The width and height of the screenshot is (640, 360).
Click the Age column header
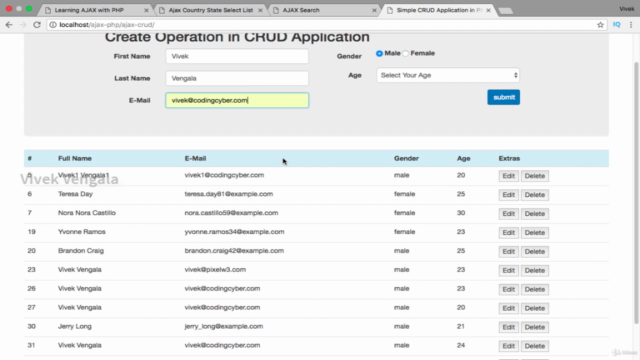[463, 158]
